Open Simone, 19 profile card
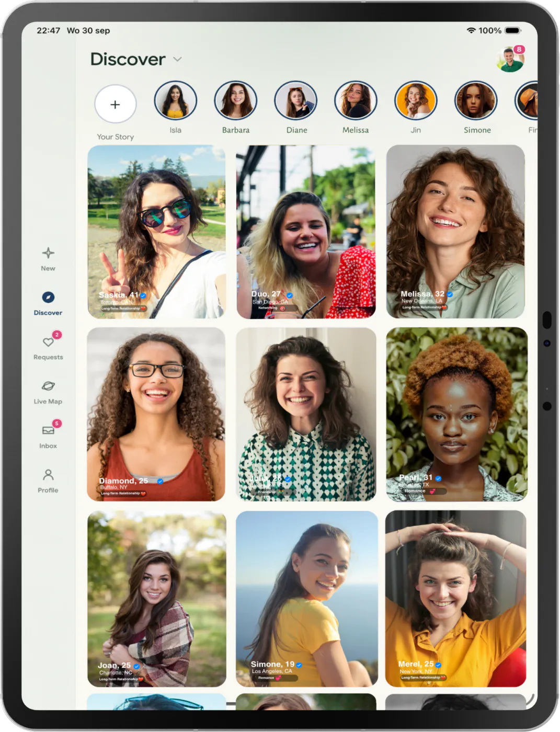Image resolution: width=560 pixels, height=732 pixels. point(307,599)
